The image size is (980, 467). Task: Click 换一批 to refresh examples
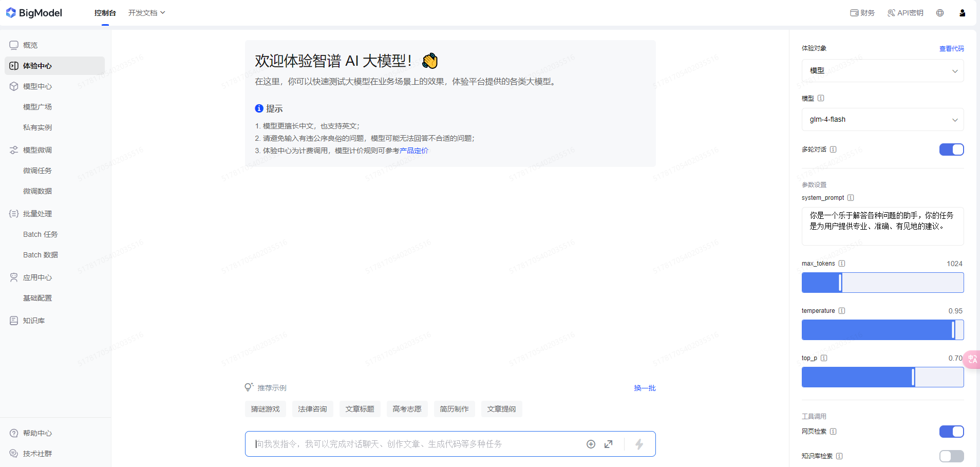(645, 388)
